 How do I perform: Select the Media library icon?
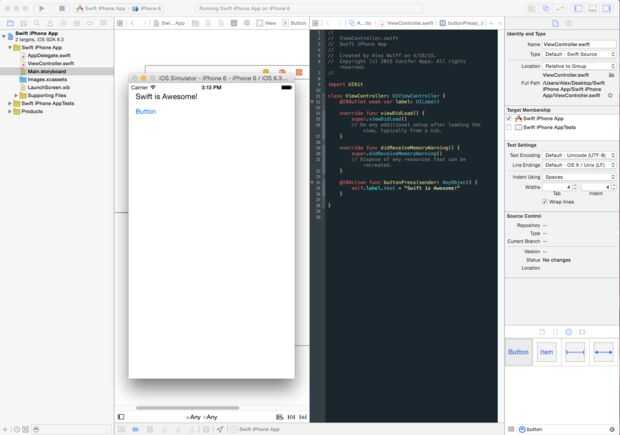(582, 332)
